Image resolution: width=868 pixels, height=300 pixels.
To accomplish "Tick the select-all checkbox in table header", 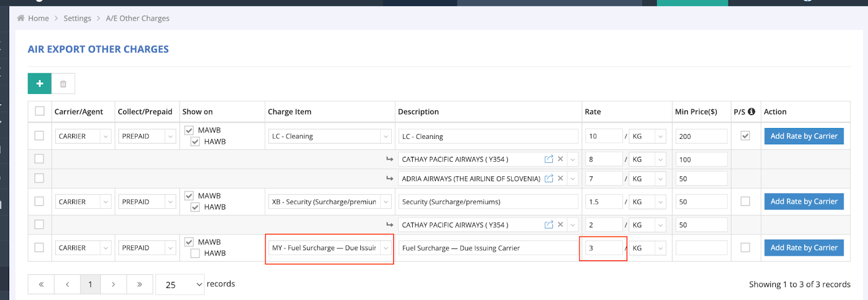I will 40,111.
